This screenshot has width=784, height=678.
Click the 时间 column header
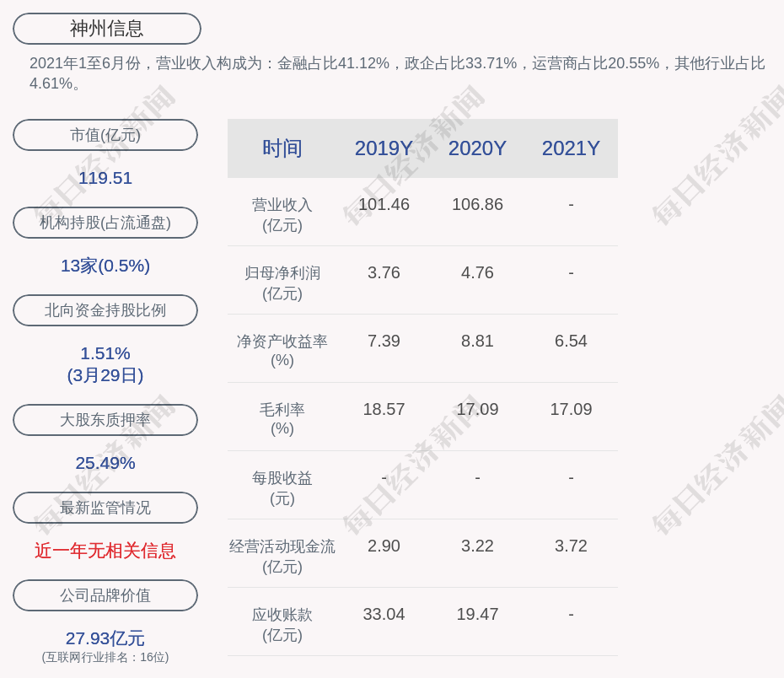tap(282, 148)
